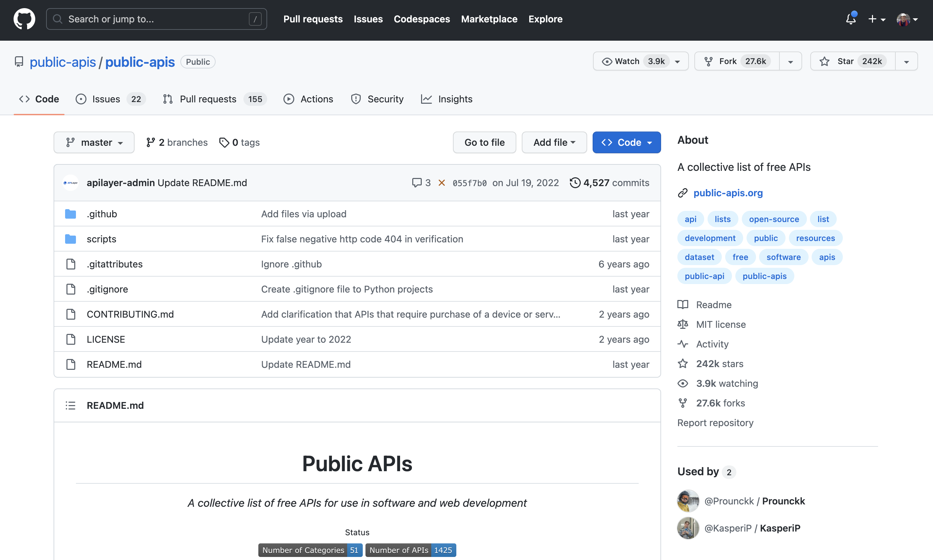Open Explore in top navigation
The width and height of the screenshot is (933, 560).
tap(545, 19)
